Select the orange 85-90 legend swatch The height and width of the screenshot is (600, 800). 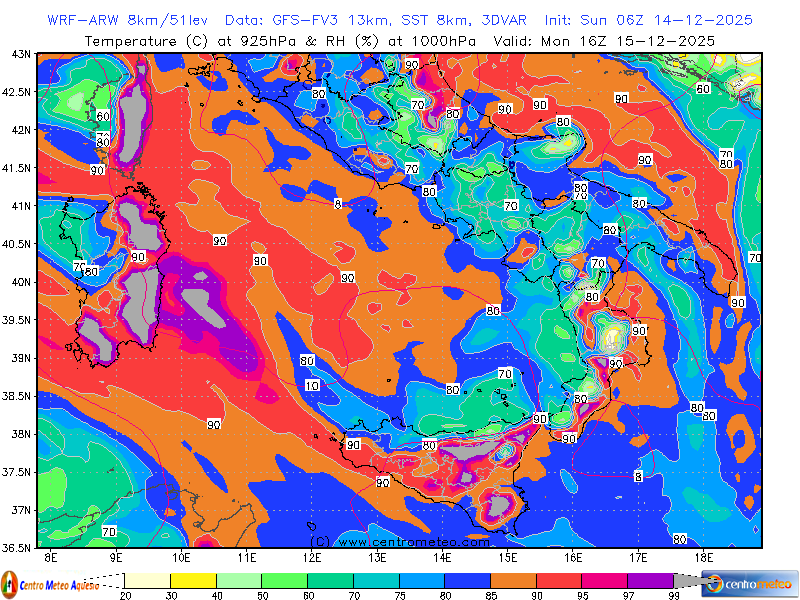click(x=513, y=580)
